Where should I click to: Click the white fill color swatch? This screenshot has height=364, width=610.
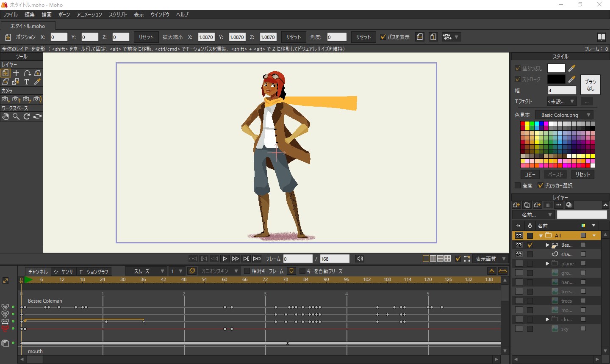[556, 68]
